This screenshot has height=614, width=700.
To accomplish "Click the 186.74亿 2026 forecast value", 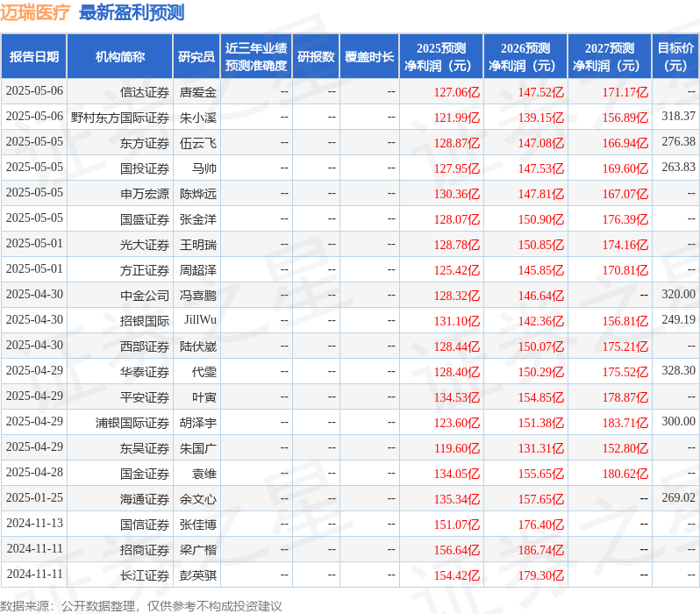I will pos(541,551).
